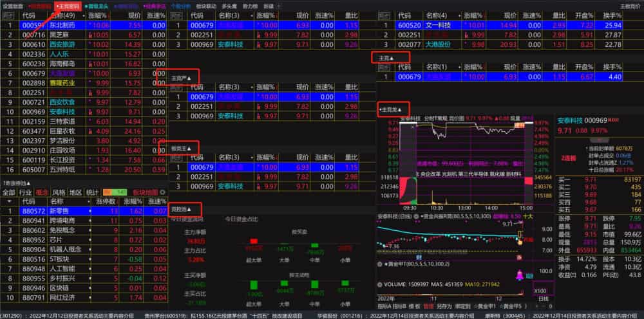Open the 板块地图 sector map
Image resolution: width=644 pixels, height=319 pixels.
(146, 192)
